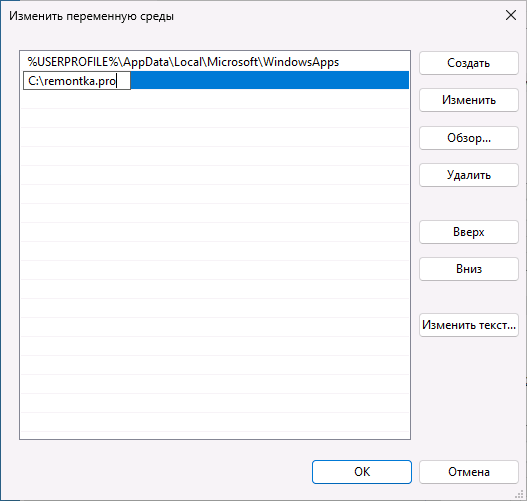Open folder browser with Обзор...
Viewport: 527px width, 501px height.
pos(469,138)
